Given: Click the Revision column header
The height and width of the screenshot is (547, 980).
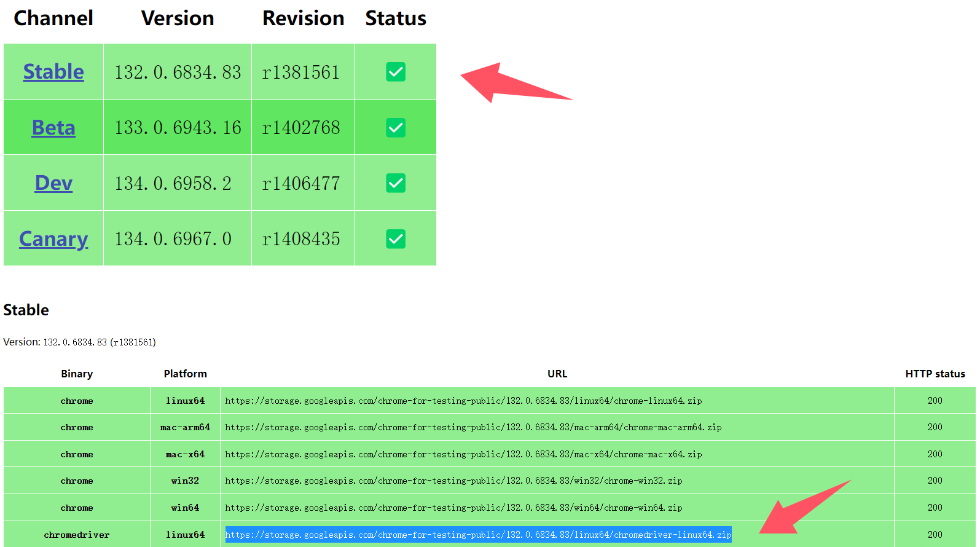Looking at the screenshot, I should [303, 18].
